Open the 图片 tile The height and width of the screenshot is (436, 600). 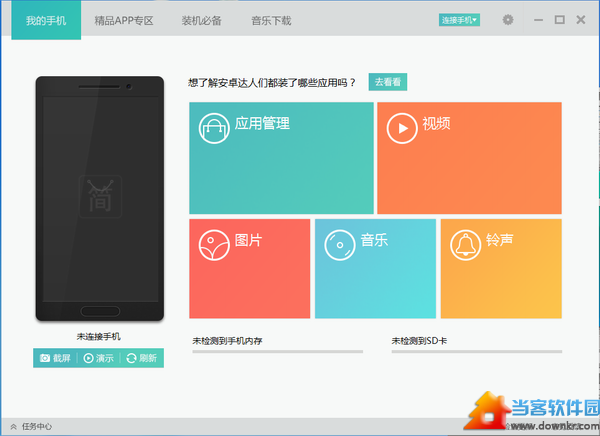[x=249, y=268]
